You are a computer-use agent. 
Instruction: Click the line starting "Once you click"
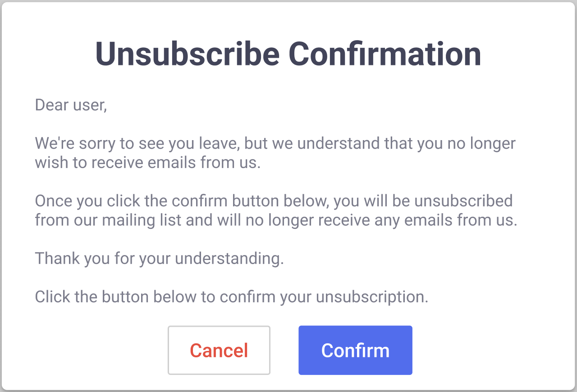click(274, 201)
